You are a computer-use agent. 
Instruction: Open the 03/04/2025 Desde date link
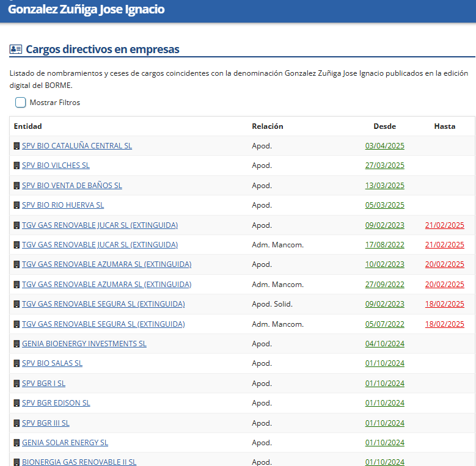(384, 146)
